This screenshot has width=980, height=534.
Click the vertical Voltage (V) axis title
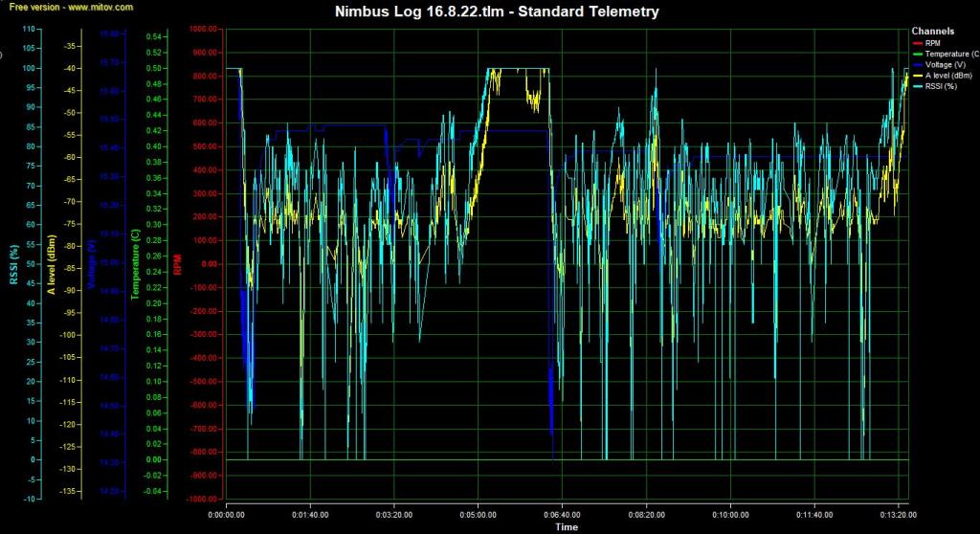pyautogui.click(x=91, y=258)
